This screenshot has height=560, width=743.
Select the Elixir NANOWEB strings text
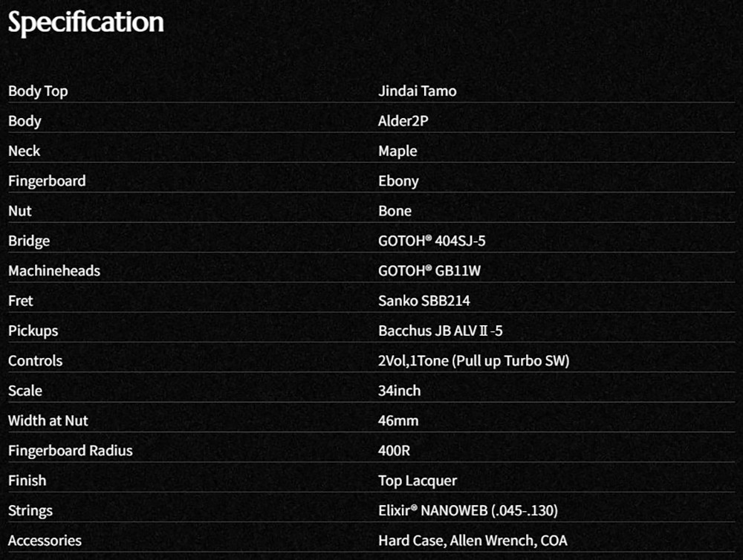pyautogui.click(x=468, y=511)
